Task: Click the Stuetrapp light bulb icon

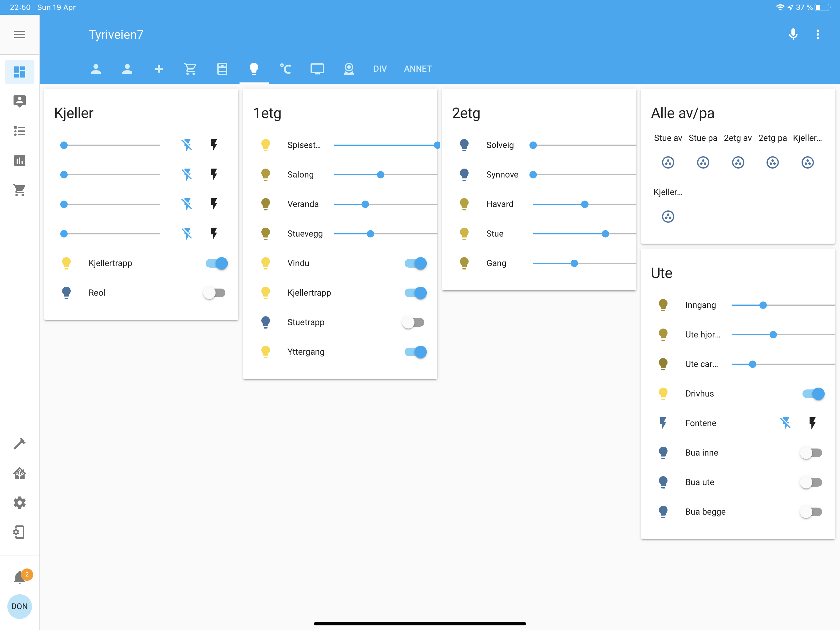Action: tap(265, 322)
